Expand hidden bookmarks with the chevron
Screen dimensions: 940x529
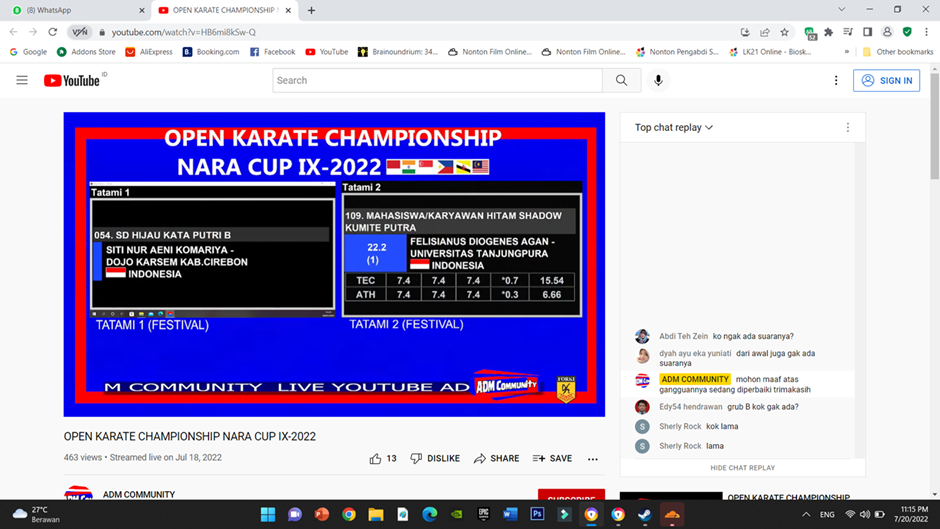tap(846, 52)
